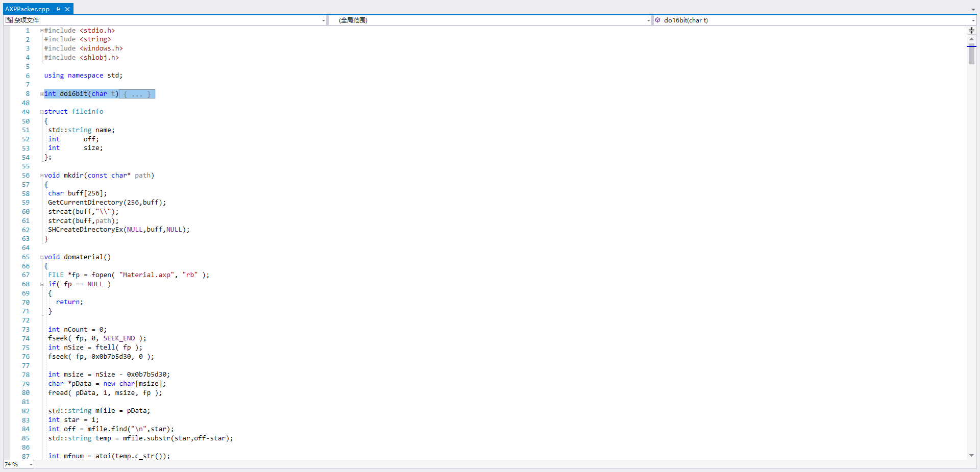Click the vertical scrollbar thumb
The width and height of the screenshot is (980, 472).
click(971, 55)
